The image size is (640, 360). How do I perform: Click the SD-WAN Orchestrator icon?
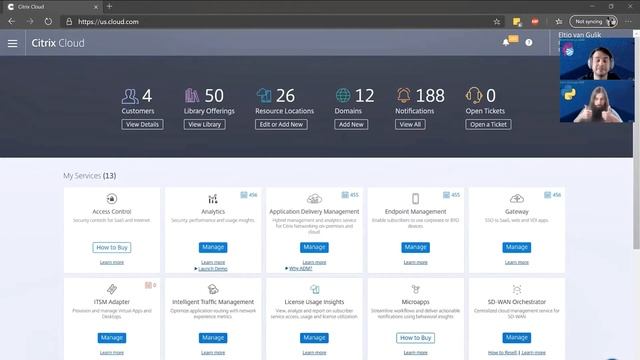[517, 289]
